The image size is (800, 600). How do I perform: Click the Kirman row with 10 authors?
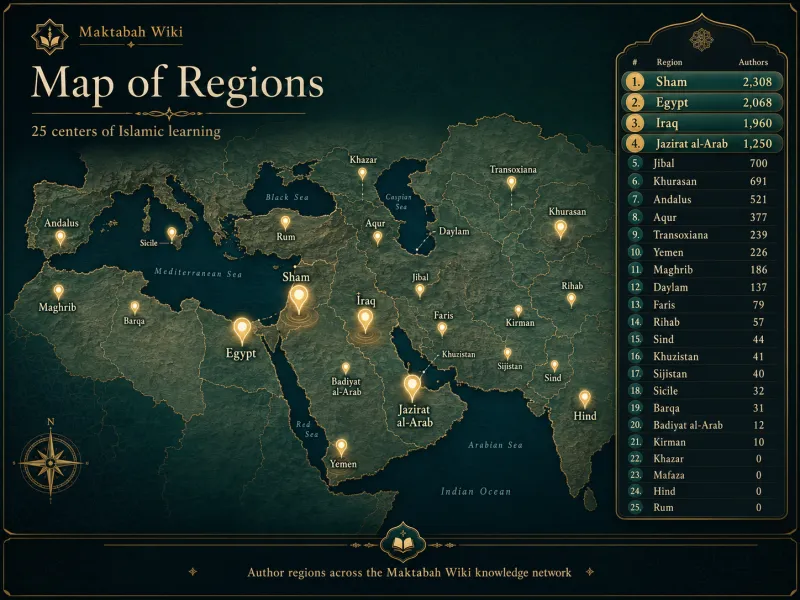point(702,442)
